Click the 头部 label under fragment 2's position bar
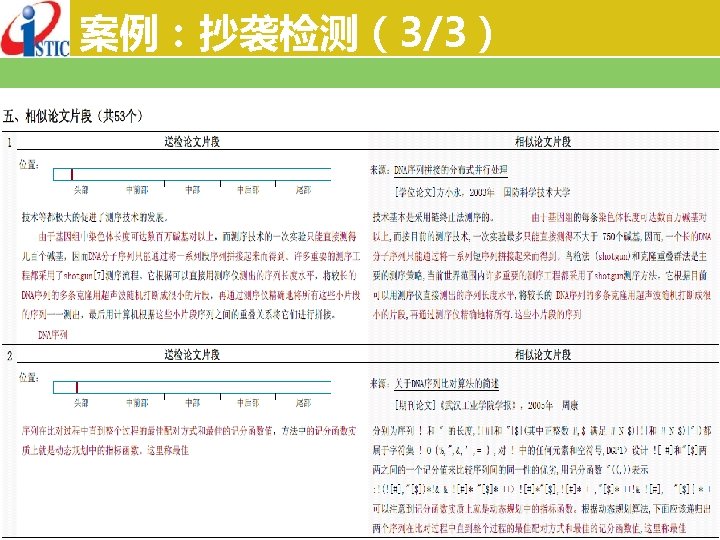This screenshot has width=720, height=540. (x=81, y=403)
